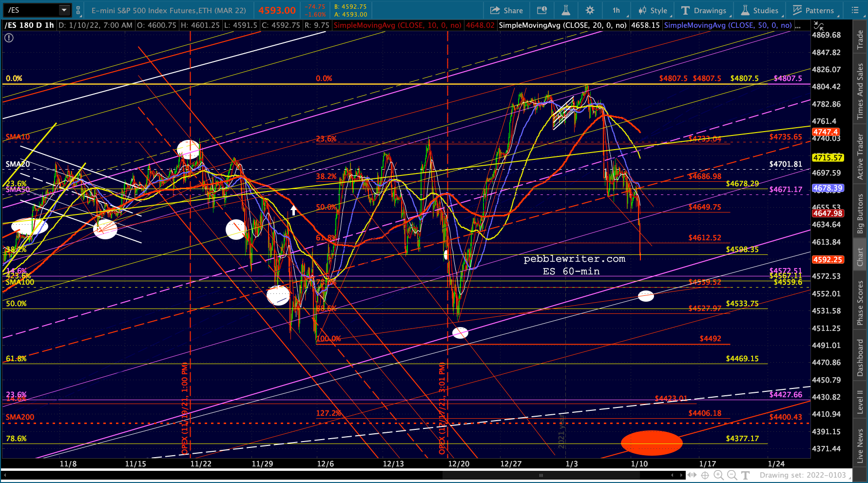Open chart settings gear icon
Screen dimensions: 868x483
pos(590,10)
